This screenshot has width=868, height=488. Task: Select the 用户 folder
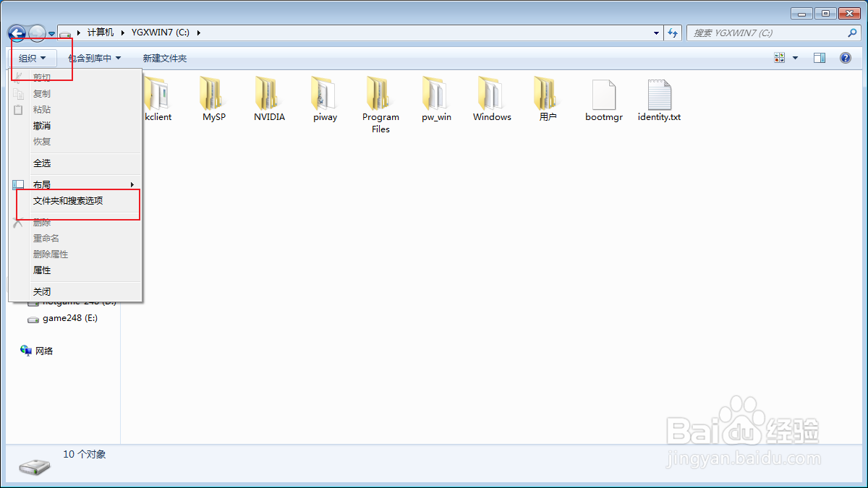coord(548,99)
